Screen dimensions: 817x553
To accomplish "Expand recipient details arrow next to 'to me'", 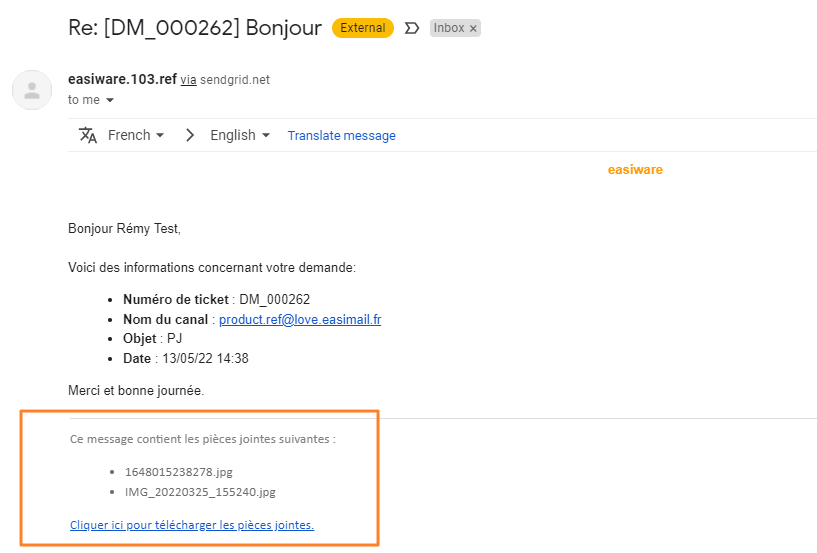I will [110, 100].
